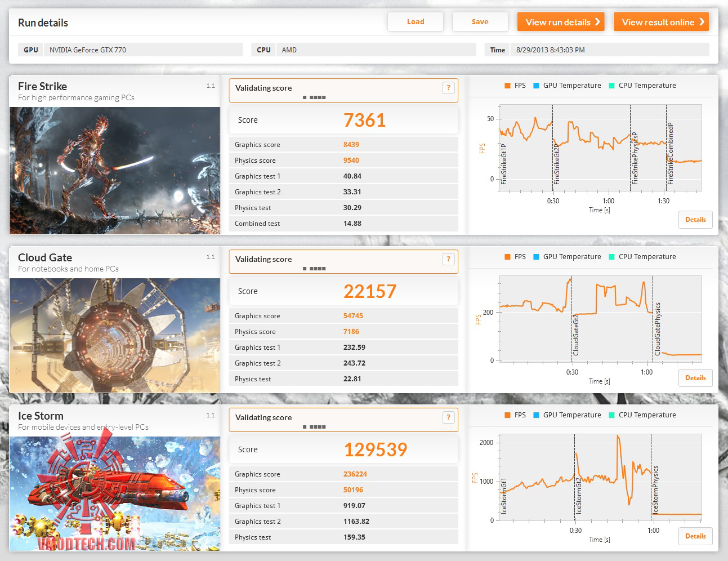Viewport: 728px width, 561px height.
Task: Click CPU Temperature legend swatch in Cloud Gate chart
Action: pos(611,257)
